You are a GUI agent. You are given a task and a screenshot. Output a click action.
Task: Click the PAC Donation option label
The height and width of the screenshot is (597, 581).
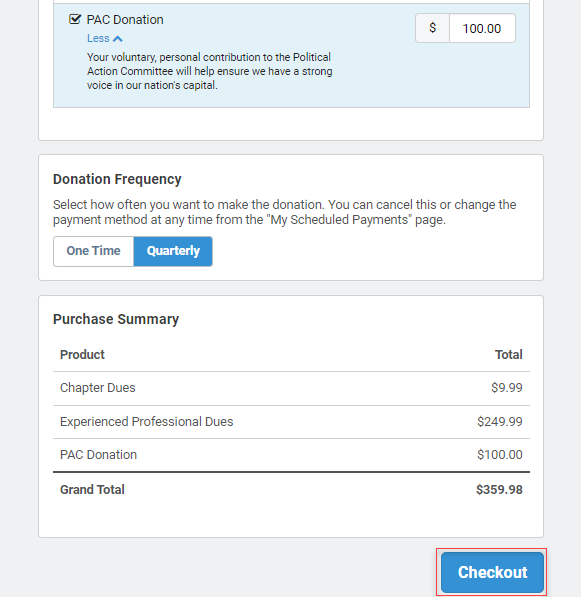(125, 20)
